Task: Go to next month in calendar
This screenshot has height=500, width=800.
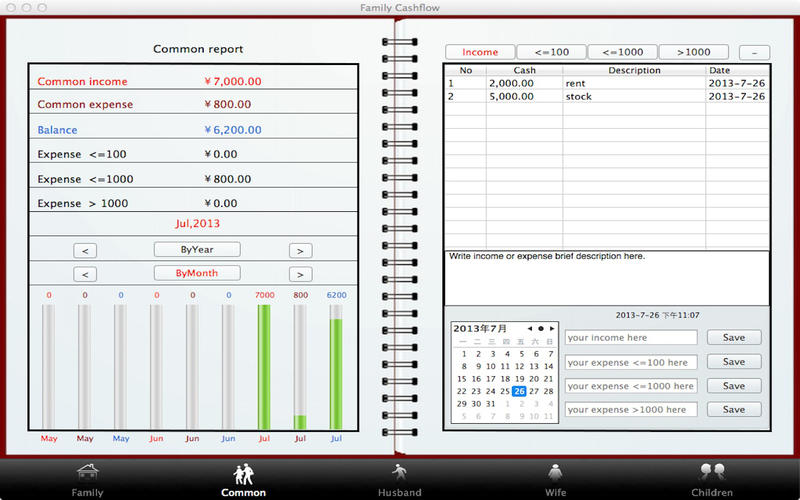Action: pos(552,329)
